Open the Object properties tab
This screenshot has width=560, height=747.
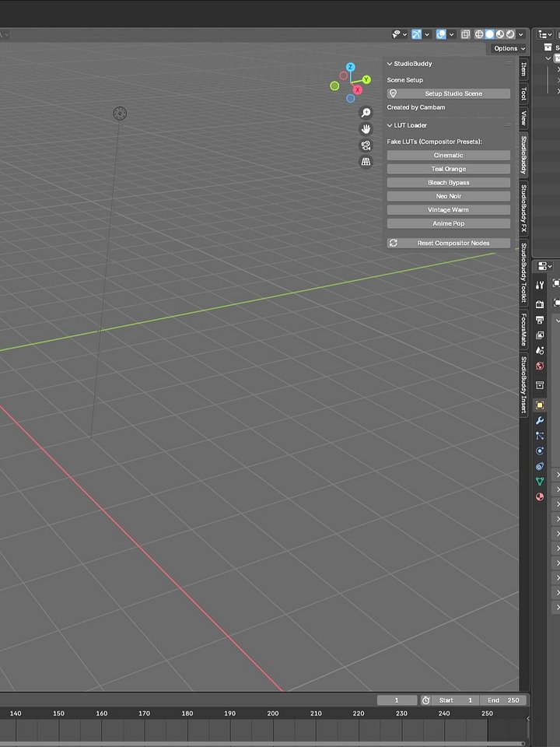tap(540, 405)
